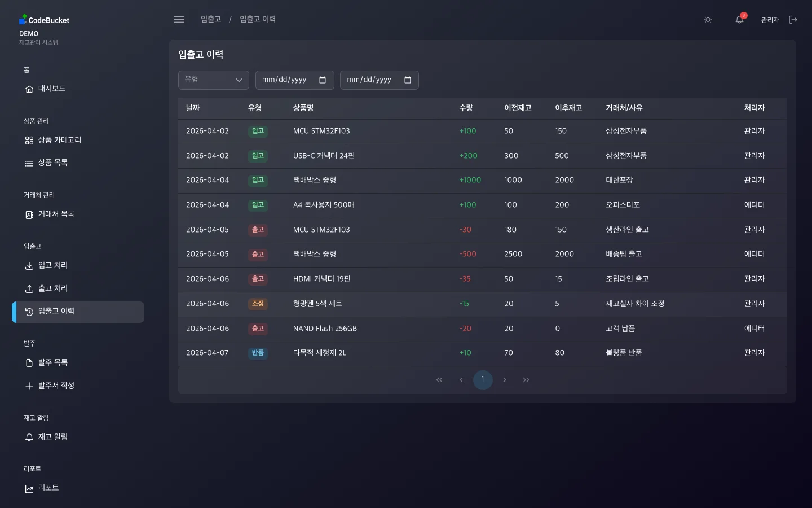Image resolution: width=812 pixels, height=508 pixels.
Task: Open the end date calendar picker
Action: [x=407, y=80]
